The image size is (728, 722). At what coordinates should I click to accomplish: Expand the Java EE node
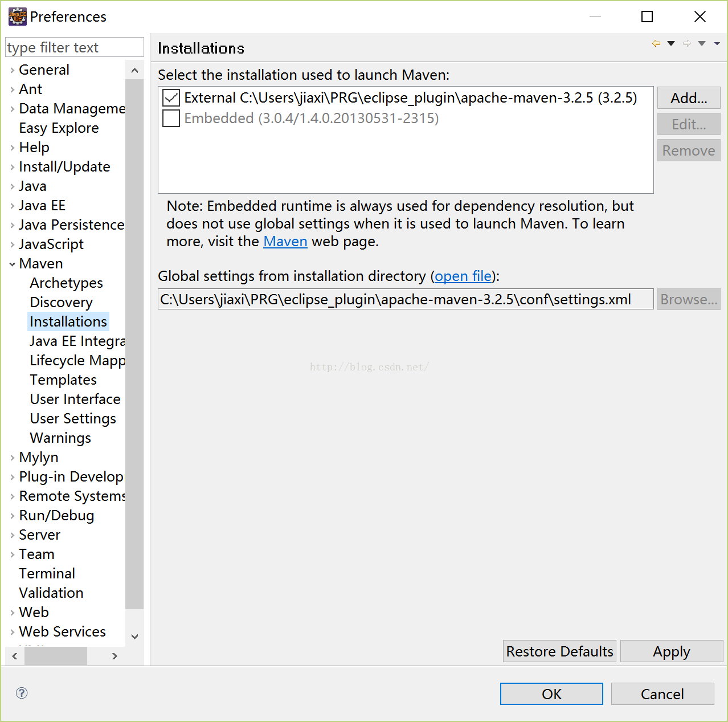click(13, 206)
